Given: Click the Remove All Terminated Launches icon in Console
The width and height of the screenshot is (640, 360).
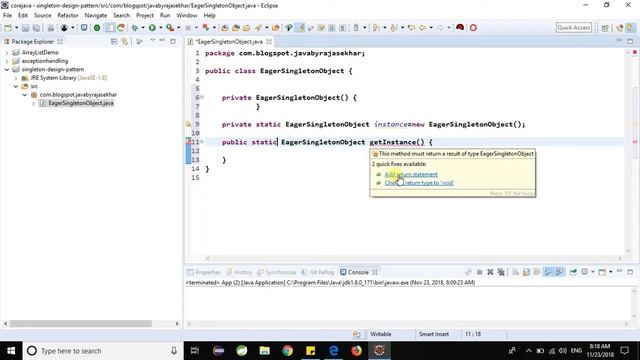Looking at the screenshot, I should coord(501,272).
